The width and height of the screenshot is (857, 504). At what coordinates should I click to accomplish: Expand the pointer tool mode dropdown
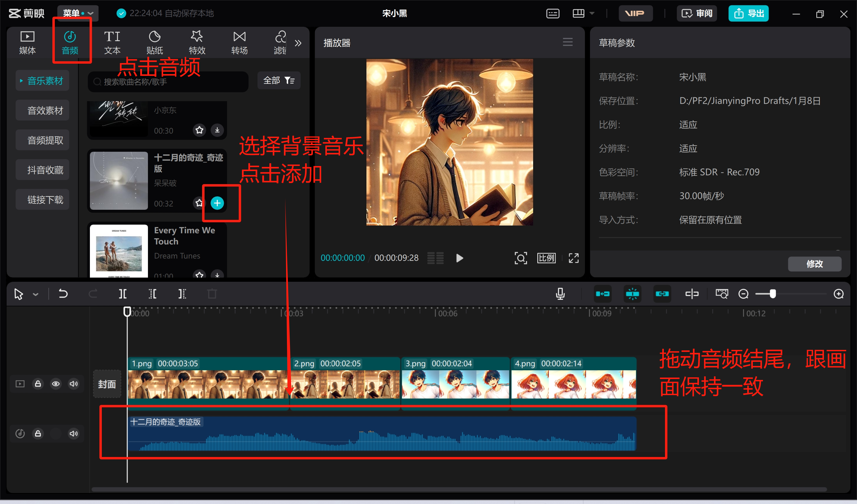[x=36, y=294]
